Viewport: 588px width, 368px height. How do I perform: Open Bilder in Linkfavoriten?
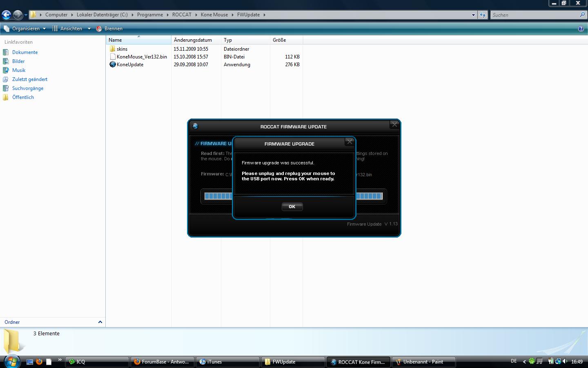coord(18,61)
